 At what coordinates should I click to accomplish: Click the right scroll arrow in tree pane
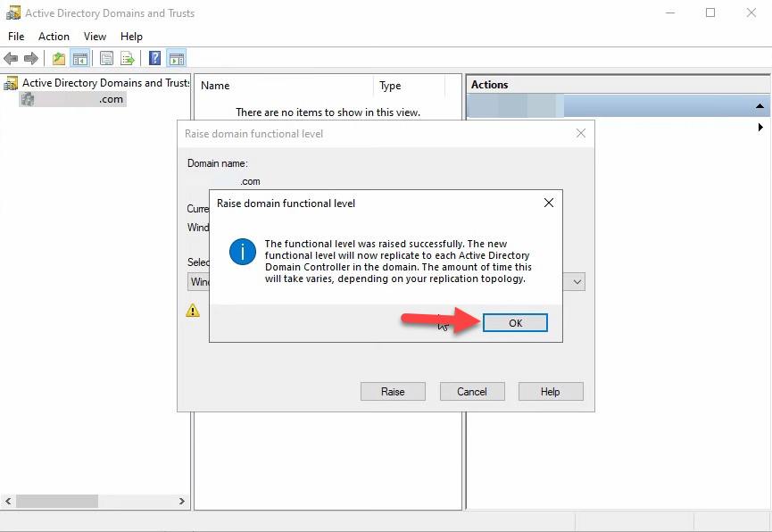(x=182, y=502)
